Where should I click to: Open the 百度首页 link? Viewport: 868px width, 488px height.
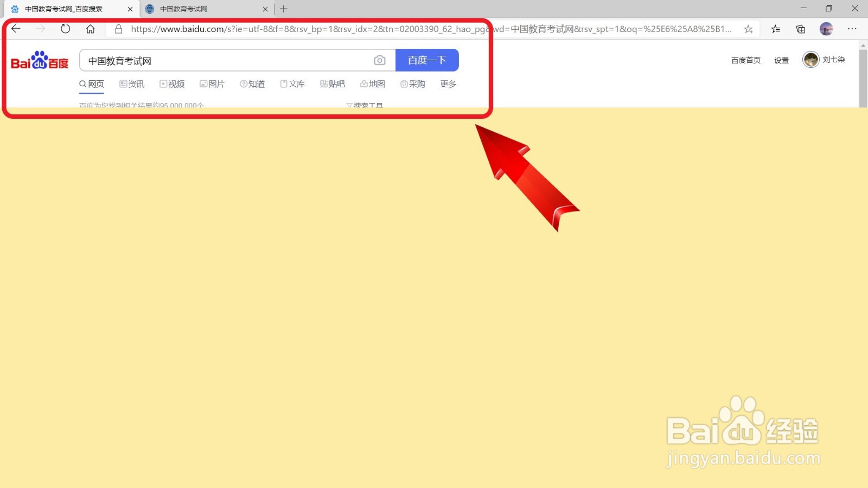coord(746,60)
